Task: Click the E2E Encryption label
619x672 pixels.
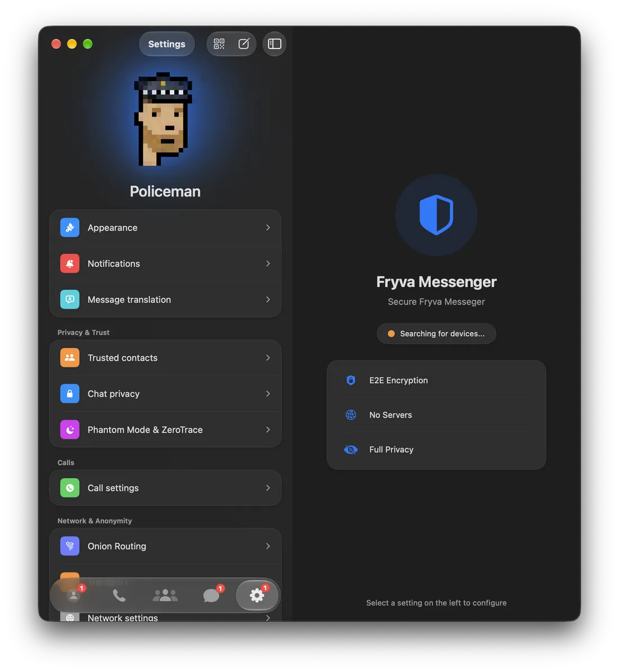Action: (398, 380)
